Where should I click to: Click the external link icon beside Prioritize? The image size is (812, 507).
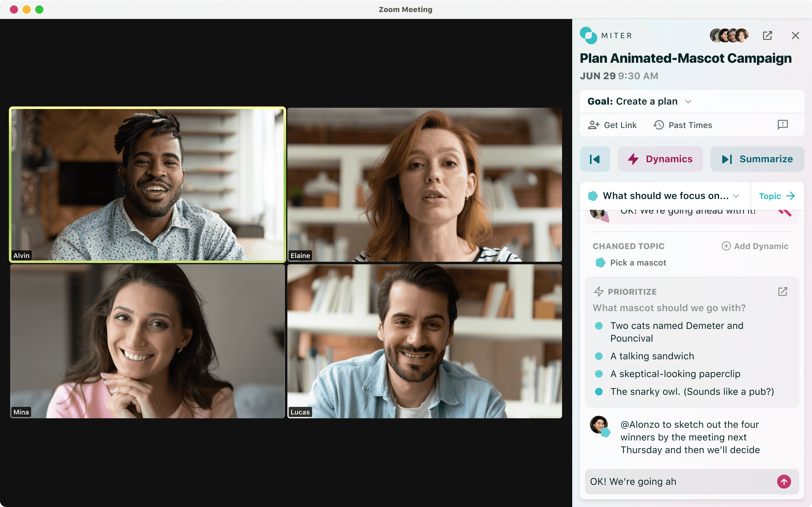(x=783, y=291)
